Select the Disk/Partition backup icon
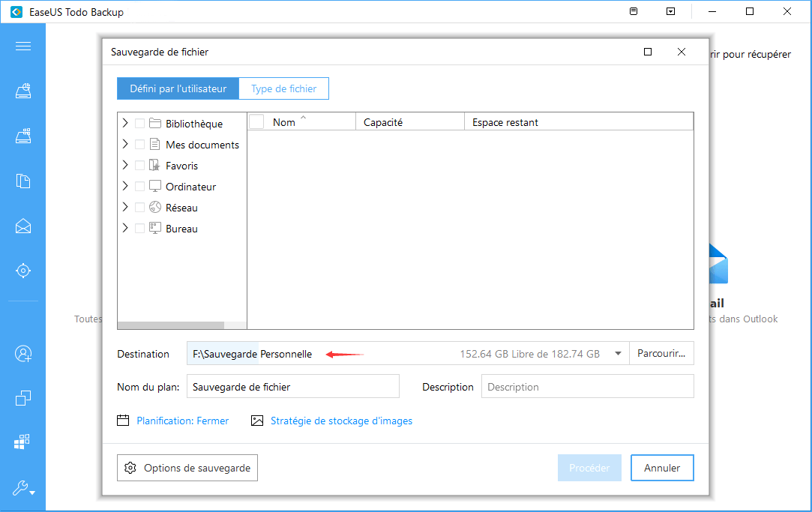Screen dimensions: 812x512 pos(22,136)
